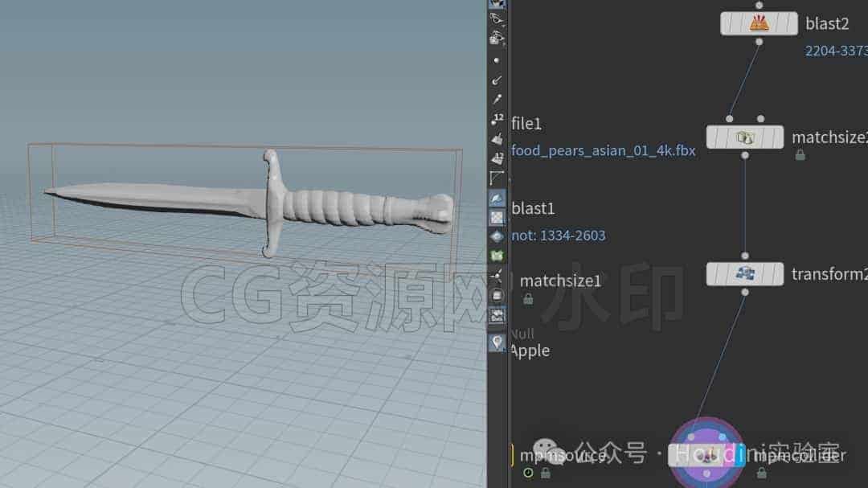Toggle Display Point Numbers icon
This screenshot has width=868, height=488.
[497, 119]
